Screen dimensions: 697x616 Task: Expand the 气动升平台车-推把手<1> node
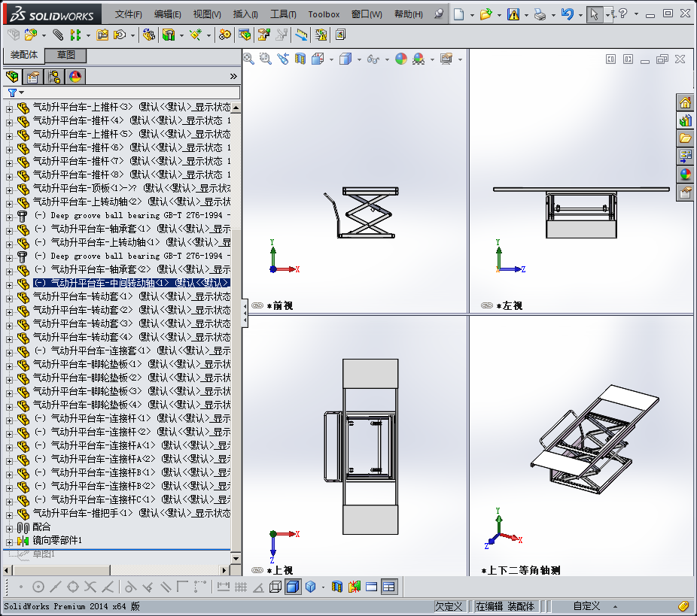[9, 515]
